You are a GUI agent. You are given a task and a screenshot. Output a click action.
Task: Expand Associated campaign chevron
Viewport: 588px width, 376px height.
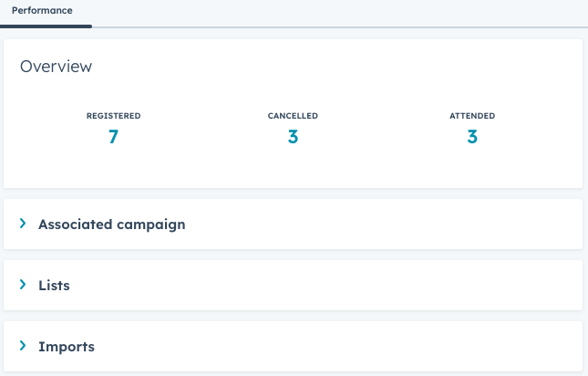pos(23,224)
